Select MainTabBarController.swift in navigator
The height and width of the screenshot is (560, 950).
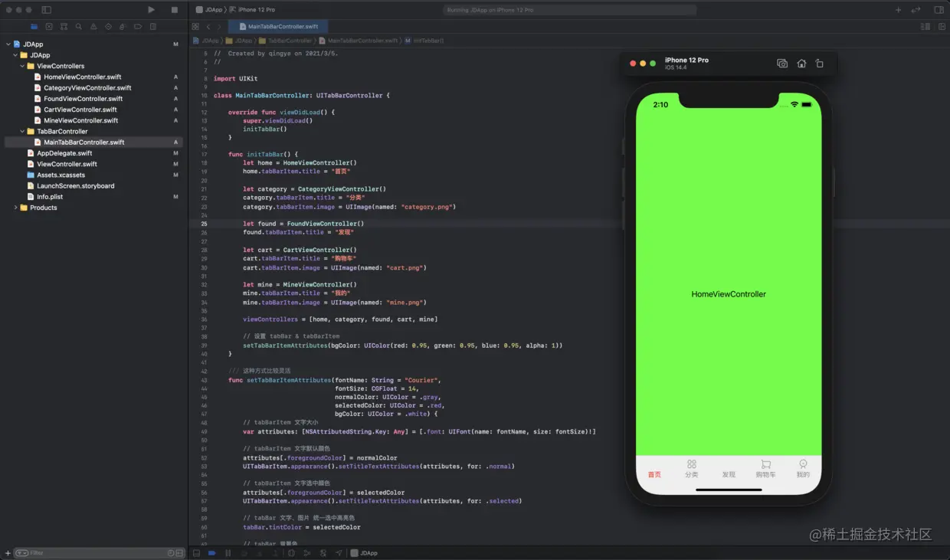pyautogui.click(x=93, y=142)
